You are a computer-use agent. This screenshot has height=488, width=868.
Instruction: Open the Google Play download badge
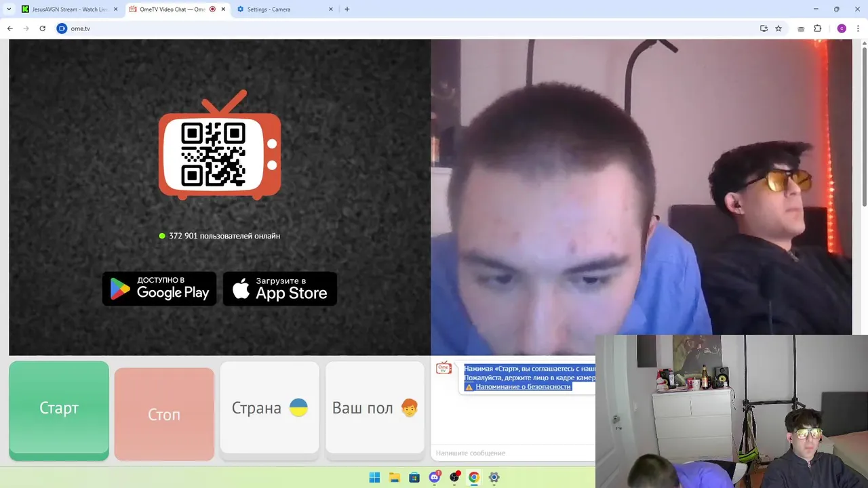tap(159, 289)
